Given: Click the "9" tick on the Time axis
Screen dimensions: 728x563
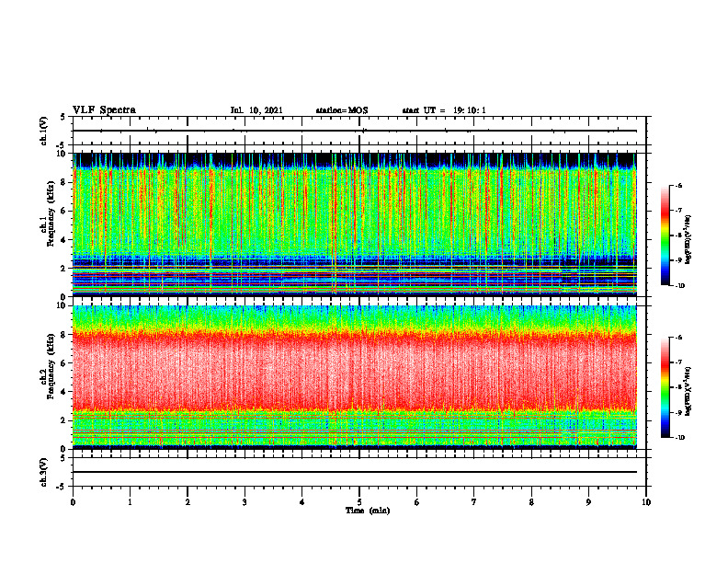Looking at the screenshot, I should [588, 502].
